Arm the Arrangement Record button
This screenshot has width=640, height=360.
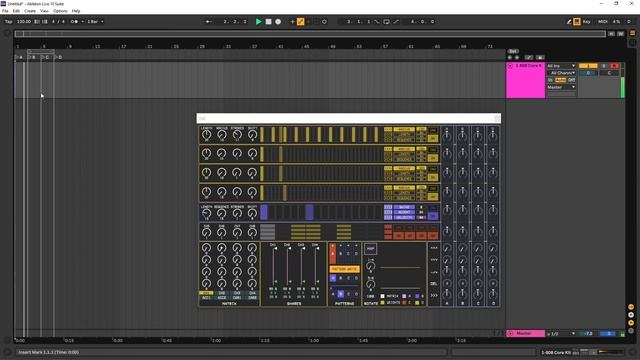(278, 22)
